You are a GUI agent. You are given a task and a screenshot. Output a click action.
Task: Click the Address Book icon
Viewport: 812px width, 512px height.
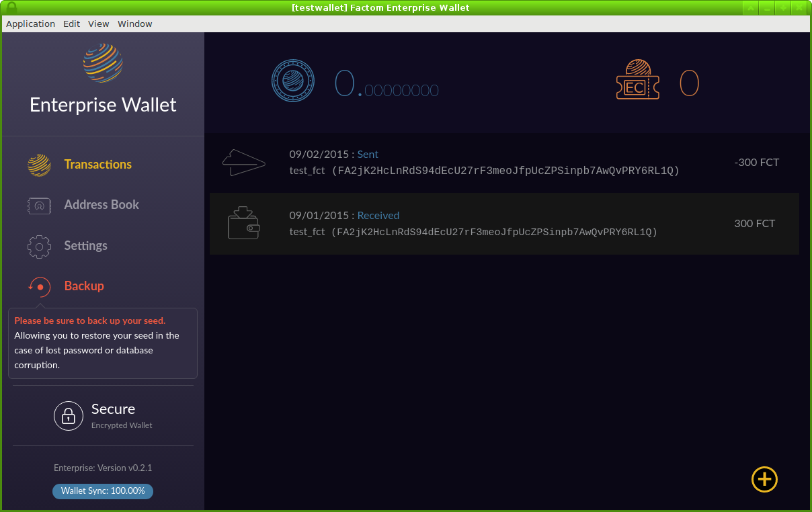pos(39,205)
